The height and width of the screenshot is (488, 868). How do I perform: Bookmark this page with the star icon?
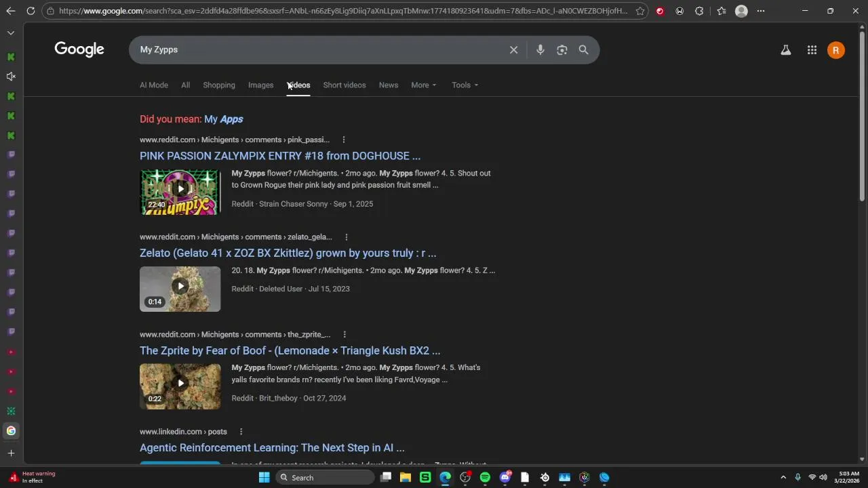[639, 11]
